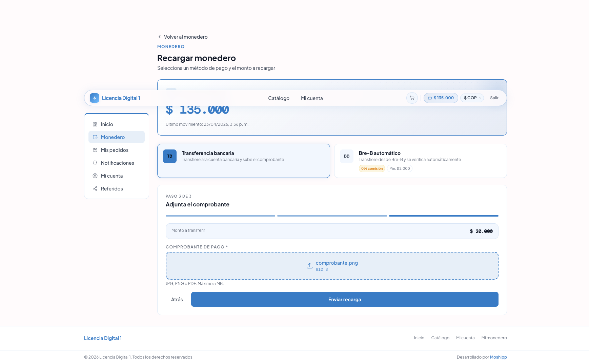Click the Inicio grid icon in sidebar

[x=95, y=124]
